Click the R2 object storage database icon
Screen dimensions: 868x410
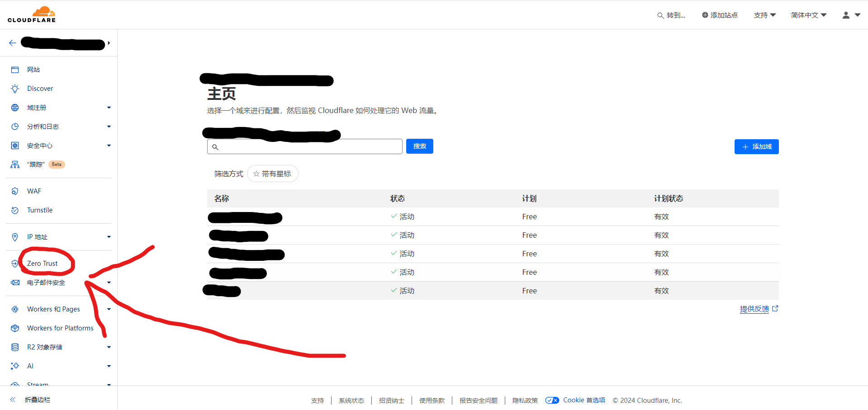pos(15,347)
